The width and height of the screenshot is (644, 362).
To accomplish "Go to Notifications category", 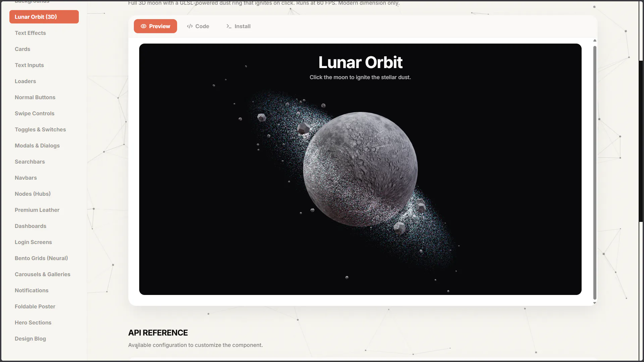I will [44, 290].
